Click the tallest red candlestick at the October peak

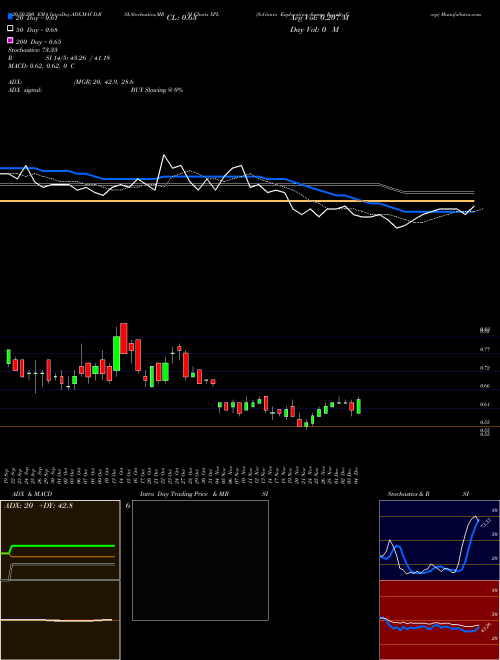click(x=124, y=338)
